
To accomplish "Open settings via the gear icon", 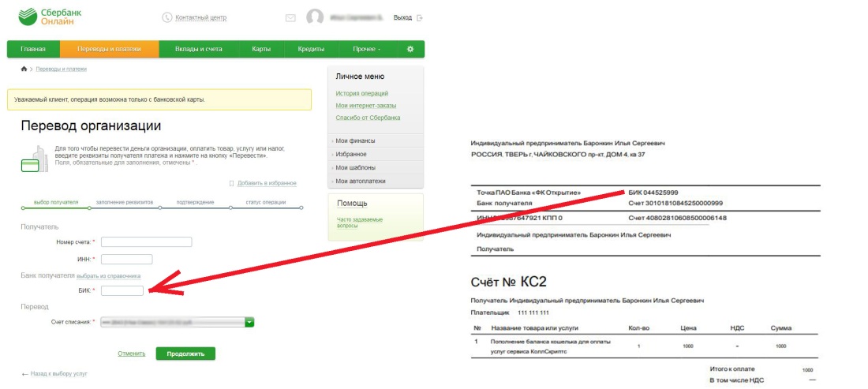I will click(x=410, y=49).
